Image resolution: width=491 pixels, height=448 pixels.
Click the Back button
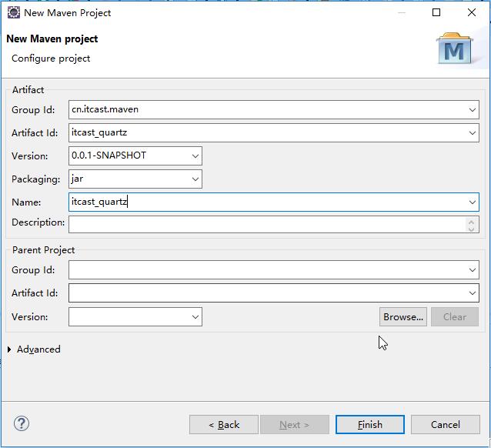click(224, 425)
